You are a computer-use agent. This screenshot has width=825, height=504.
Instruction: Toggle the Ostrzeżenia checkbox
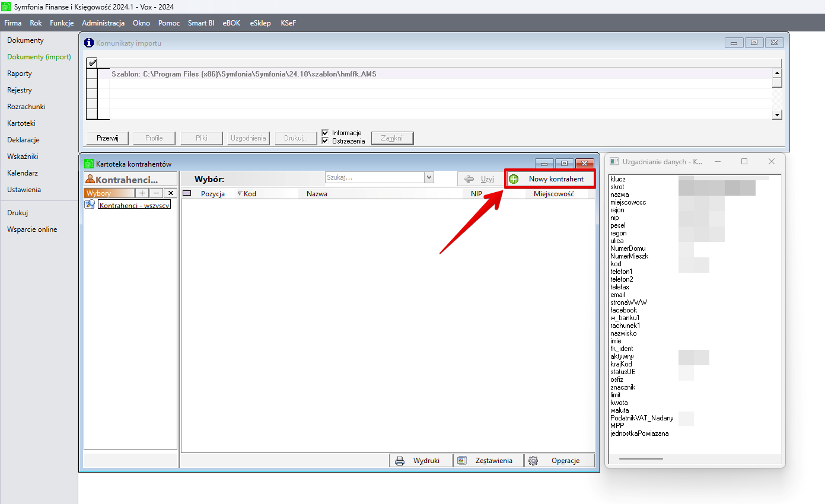click(325, 141)
